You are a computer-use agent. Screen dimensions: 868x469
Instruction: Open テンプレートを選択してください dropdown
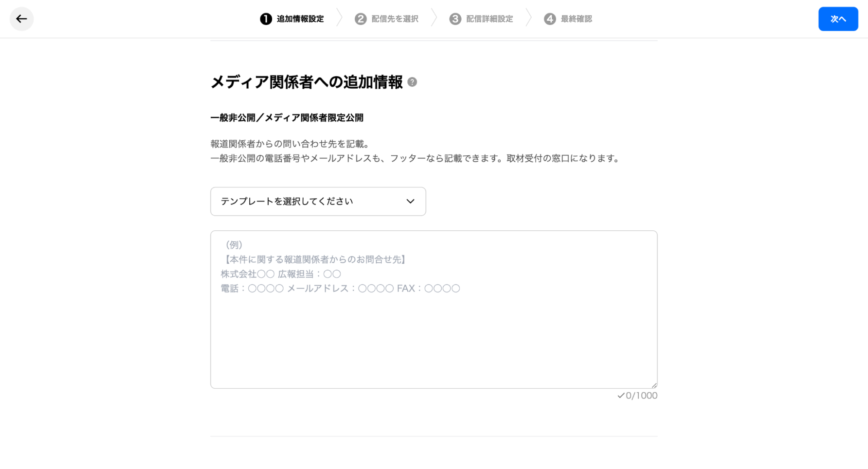[318, 201]
